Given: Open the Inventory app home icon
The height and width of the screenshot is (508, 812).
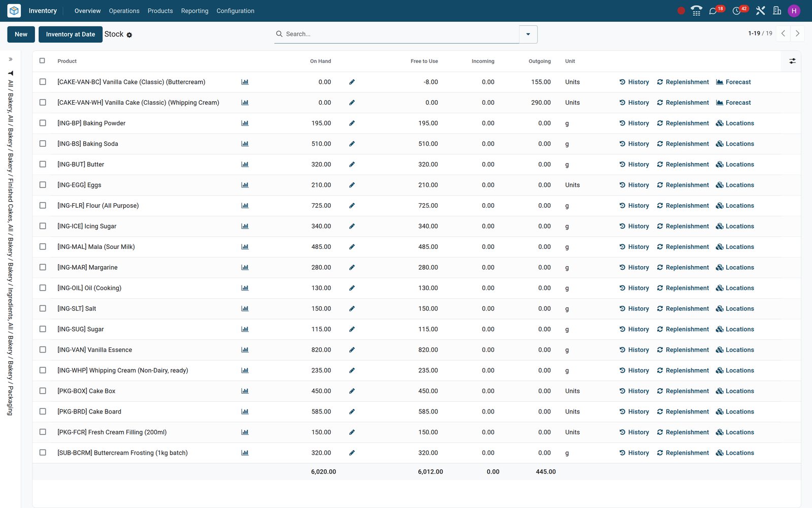Looking at the screenshot, I should pos(14,11).
